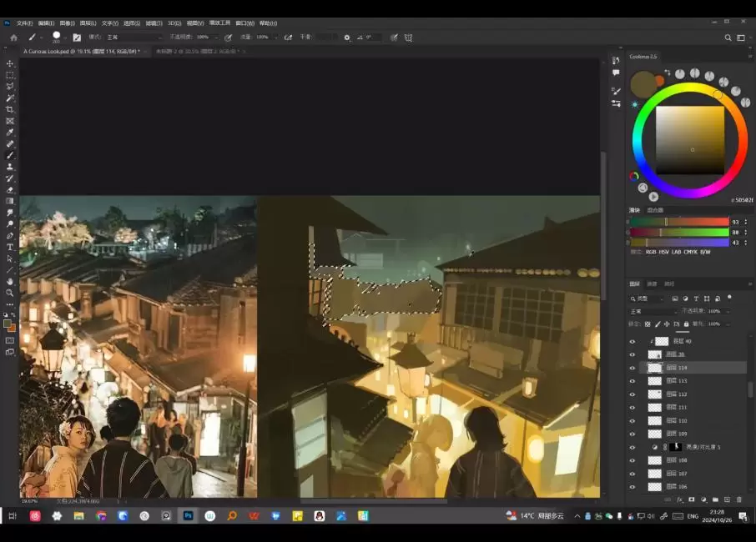The image size is (756, 542).
Task: Select the Gradient tool
Action: (10, 201)
